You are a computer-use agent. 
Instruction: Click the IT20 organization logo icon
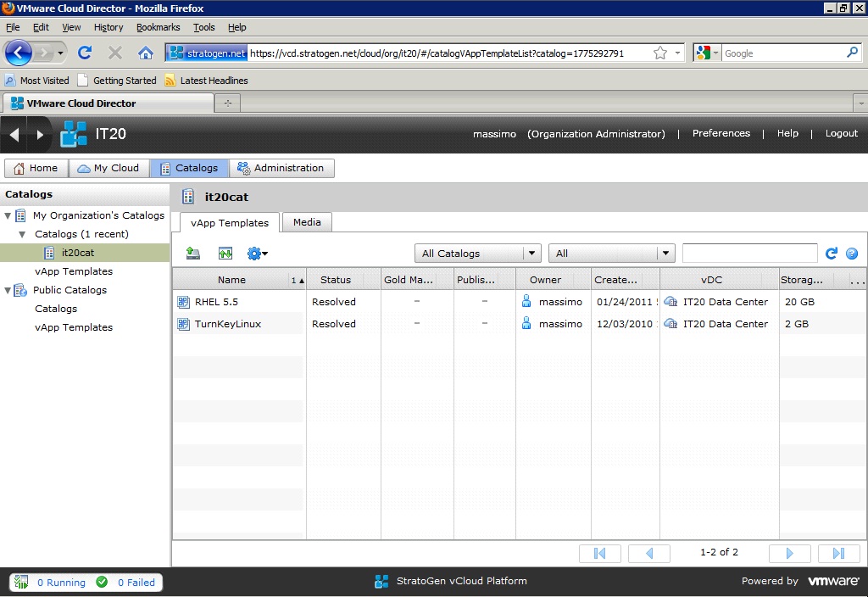[x=74, y=134]
